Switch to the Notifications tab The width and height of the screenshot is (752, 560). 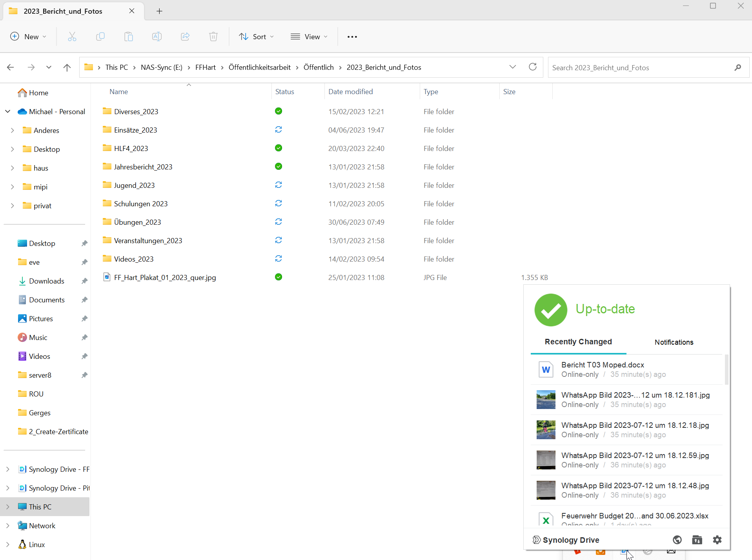tap(674, 342)
